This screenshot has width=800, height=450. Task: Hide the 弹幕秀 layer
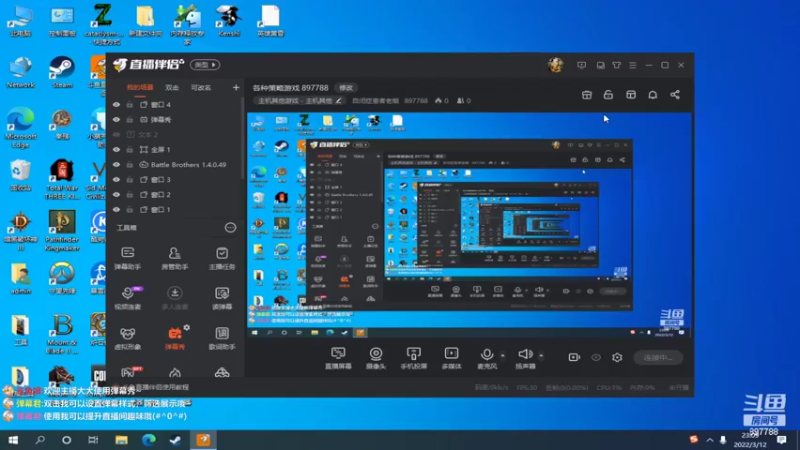coord(116,119)
